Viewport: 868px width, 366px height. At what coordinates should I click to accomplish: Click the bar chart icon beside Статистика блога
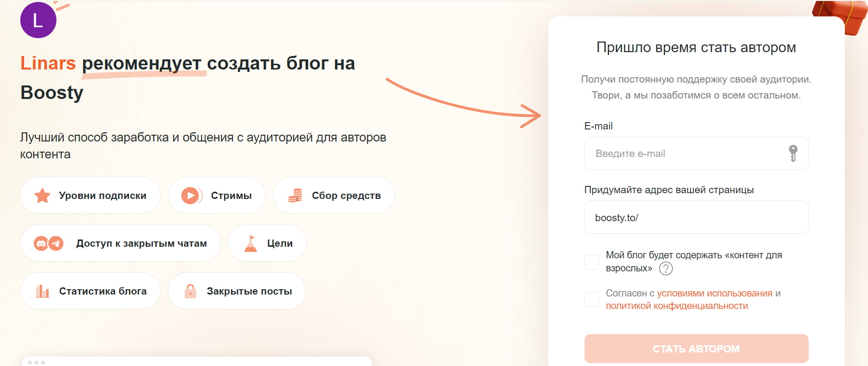42,291
